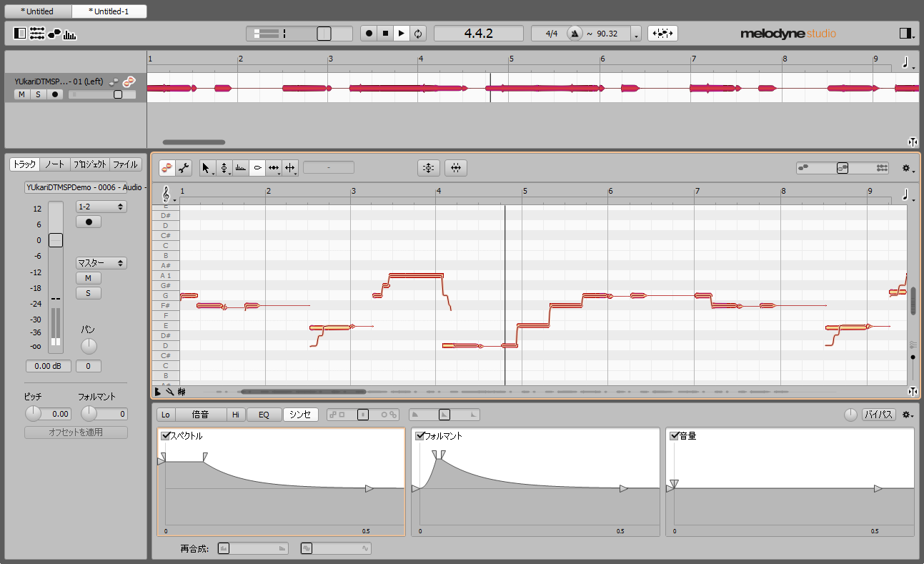Uncheck the フォルマント checkbox
The height and width of the screenshot is (564, 924).
[420, 436]
